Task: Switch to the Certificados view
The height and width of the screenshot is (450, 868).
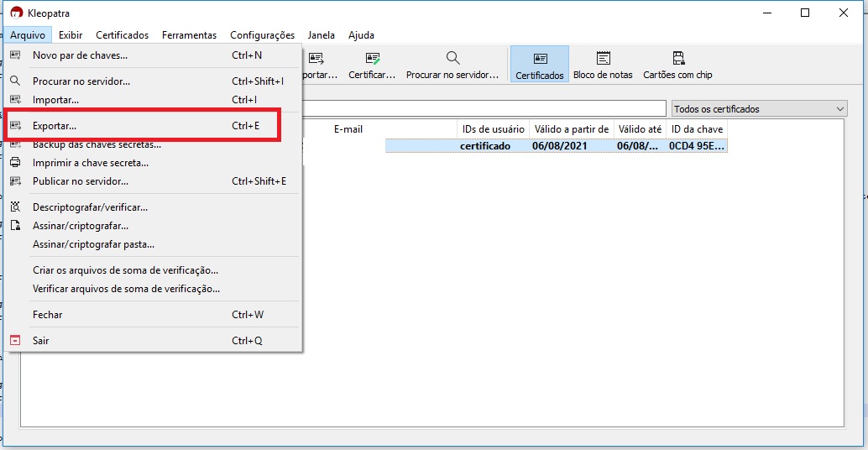Action: click(x=540, y=64)
